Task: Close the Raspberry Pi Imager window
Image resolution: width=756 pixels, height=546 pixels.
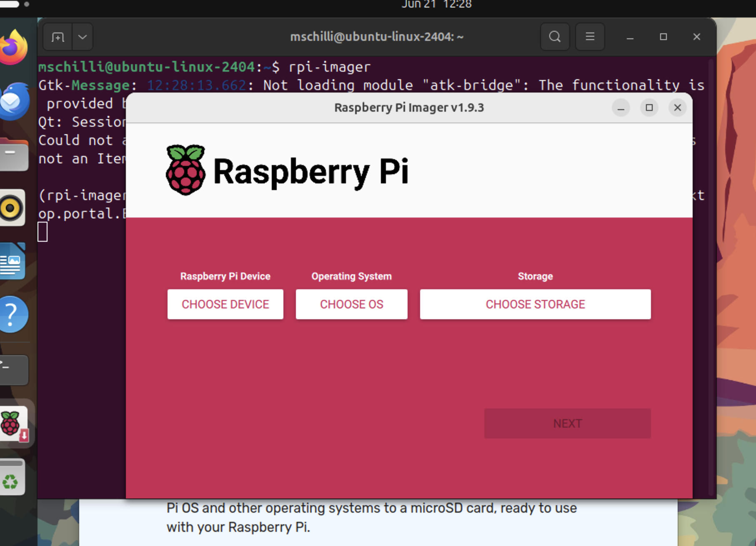Action: 677,108
